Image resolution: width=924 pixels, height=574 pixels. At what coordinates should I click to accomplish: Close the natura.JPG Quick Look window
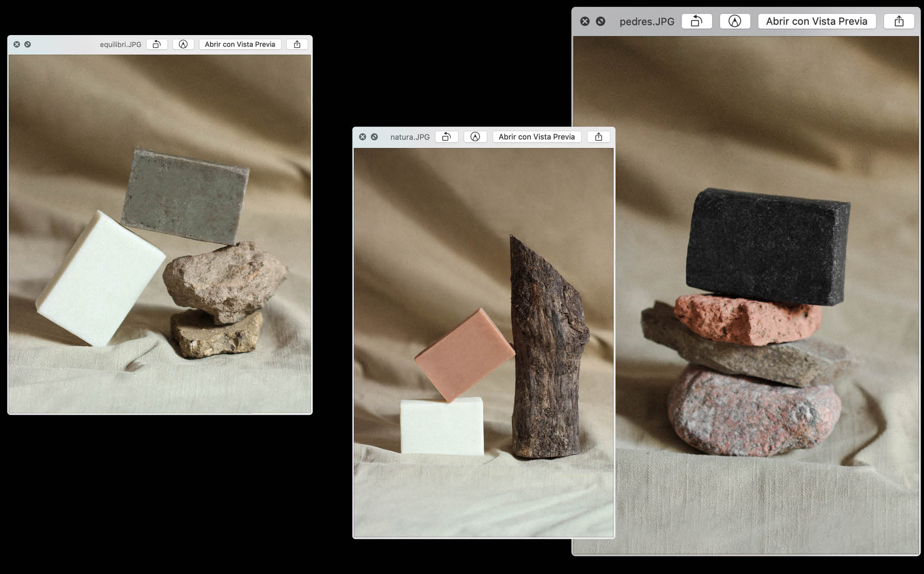coord(363,137)
